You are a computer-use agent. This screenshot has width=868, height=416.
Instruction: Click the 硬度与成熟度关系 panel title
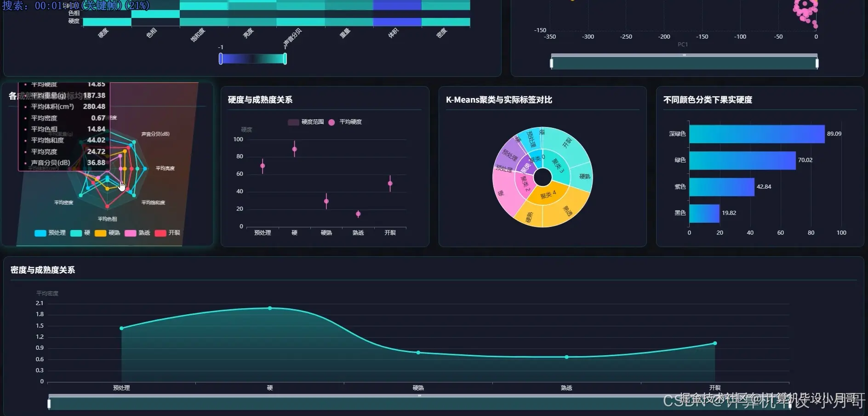click(x=260, y=100)
